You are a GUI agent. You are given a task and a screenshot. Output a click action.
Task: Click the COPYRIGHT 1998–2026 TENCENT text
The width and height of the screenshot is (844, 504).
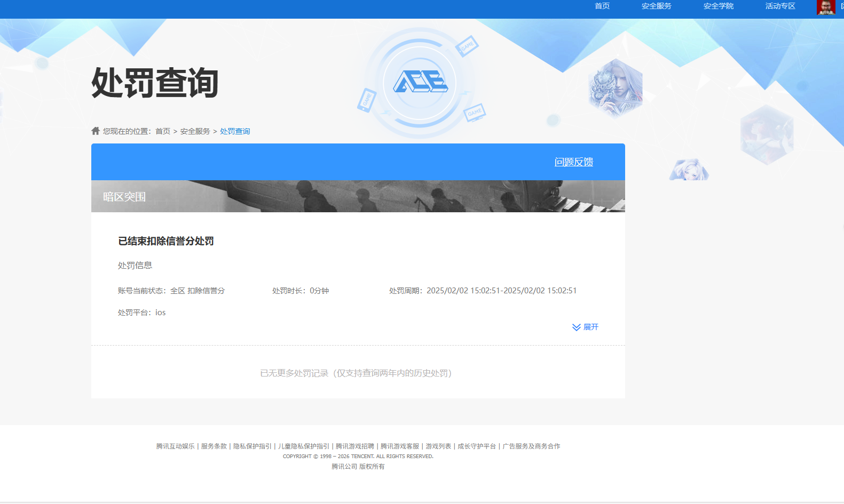pyautogui.click(x=358, y=457)
